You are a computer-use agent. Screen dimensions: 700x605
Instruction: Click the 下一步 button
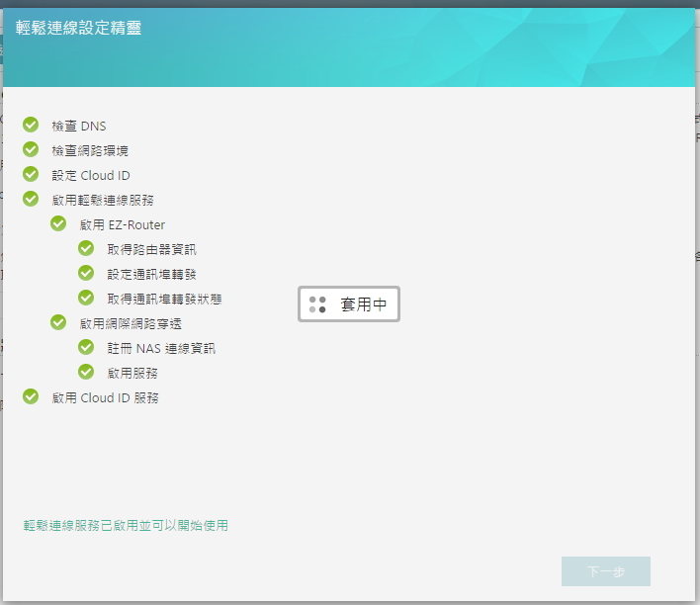click(x=605, y=571)
